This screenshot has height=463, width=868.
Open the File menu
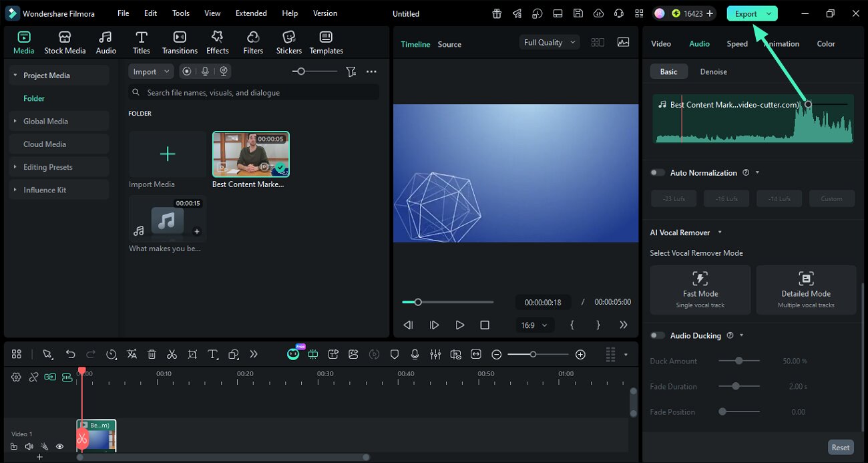124,13
